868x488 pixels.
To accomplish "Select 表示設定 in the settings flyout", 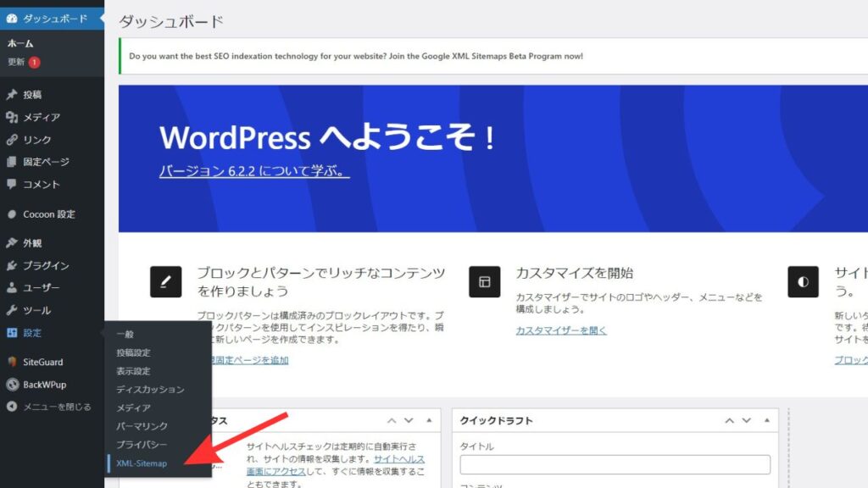I will click(133, 371).
